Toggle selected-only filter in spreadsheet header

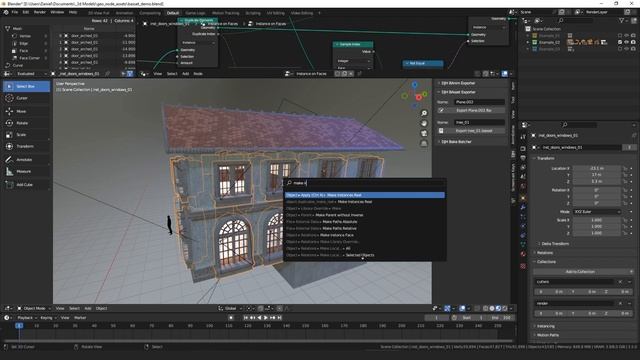tap(123, 74)
